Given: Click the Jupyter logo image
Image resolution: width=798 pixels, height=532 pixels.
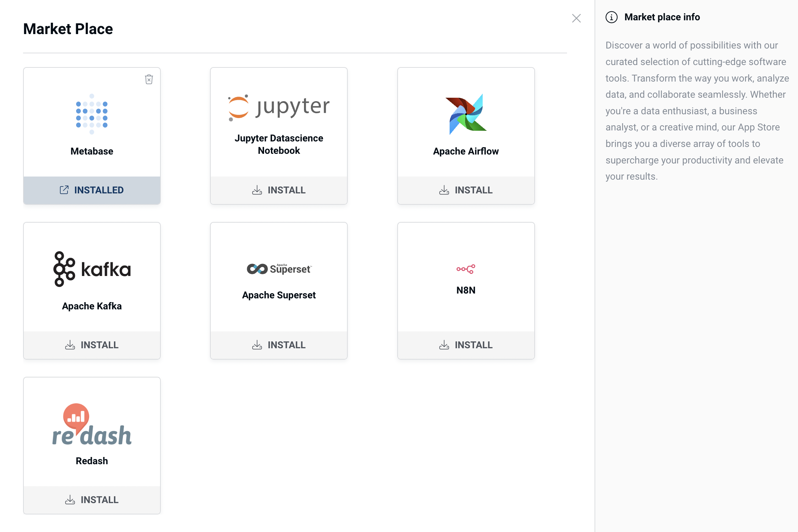Looking at the screenshot, I should coord(279,107).
